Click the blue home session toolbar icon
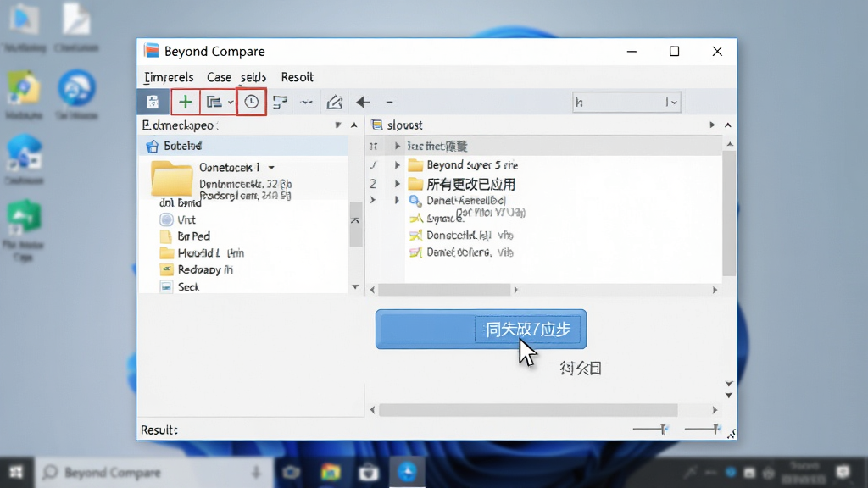The width and height of the screenshot is (868, 488). pos(153,102)
